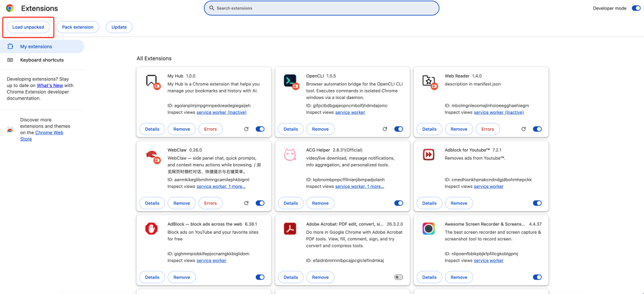
Task: Click the Awesome Screen Recorder icon
Action: 429,228
